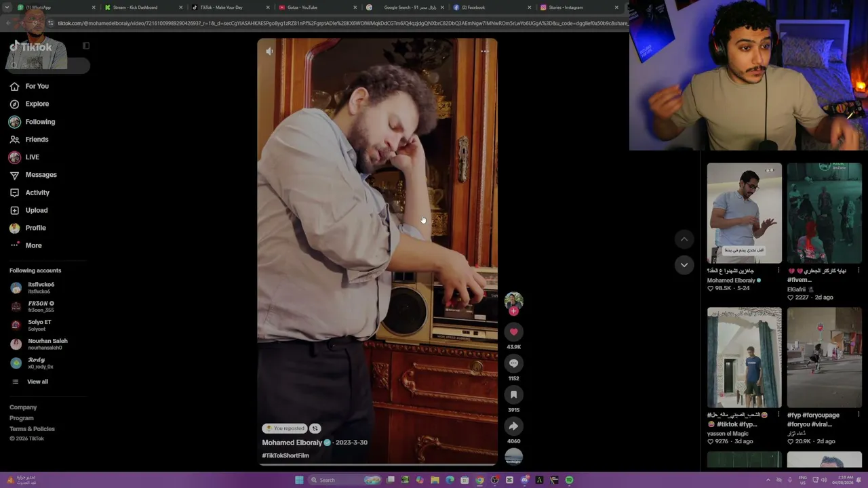
Task: Close the TikTok - Make Your Day tab
Action: (x=268, y=7)
